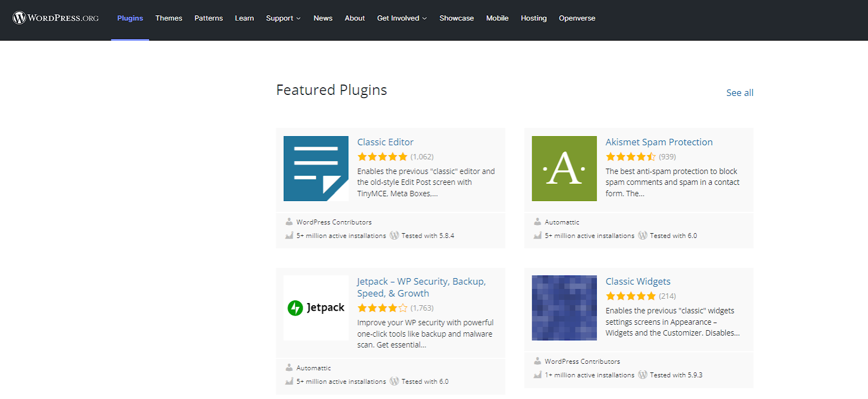Screen dimensions: 868x399
Task: Click author icon beside Automattic in Jetpack card
Action: (x=289, y=368)
